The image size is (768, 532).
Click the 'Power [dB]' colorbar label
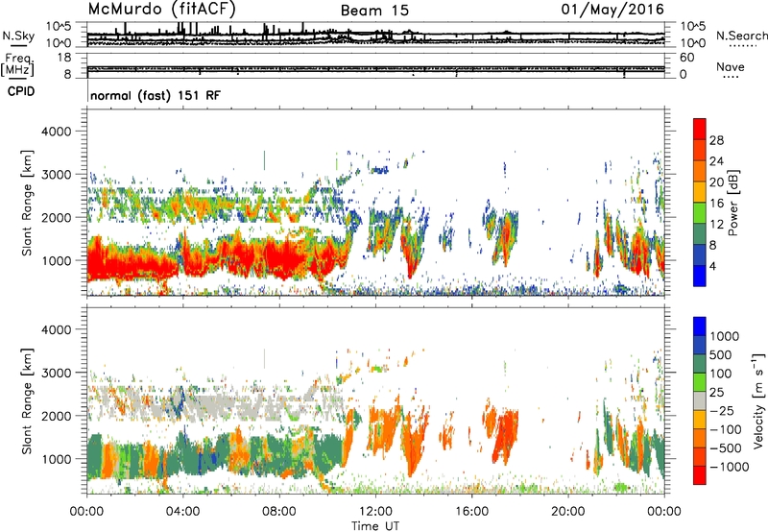(733, 203)
